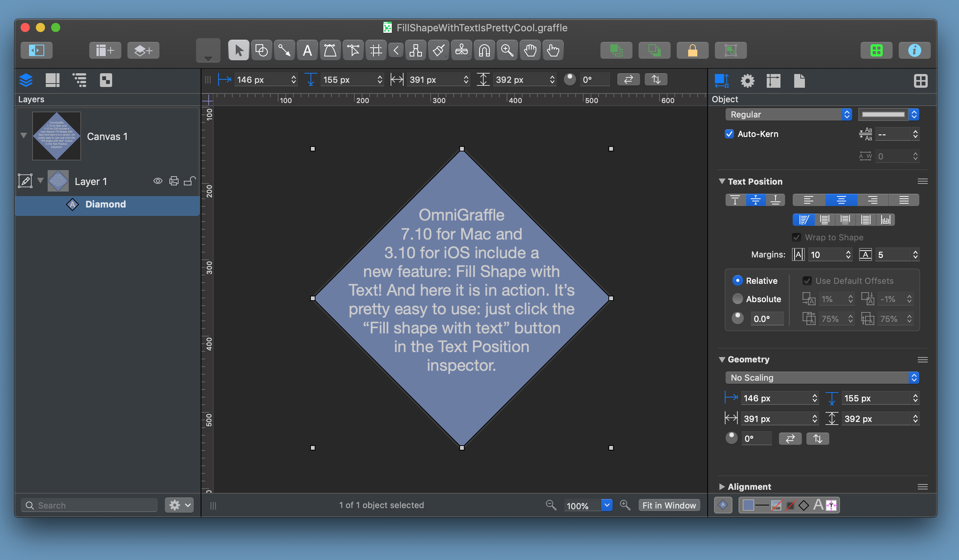959x560 pixels.
Task: Collapse the Geometry section
Action: tap(722, 359)
